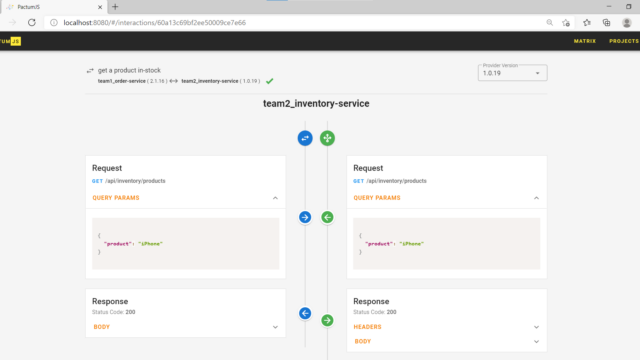This screenshot has height=360, width=640.
Task: Open the Projects menu item
Action: coord(624,41)
